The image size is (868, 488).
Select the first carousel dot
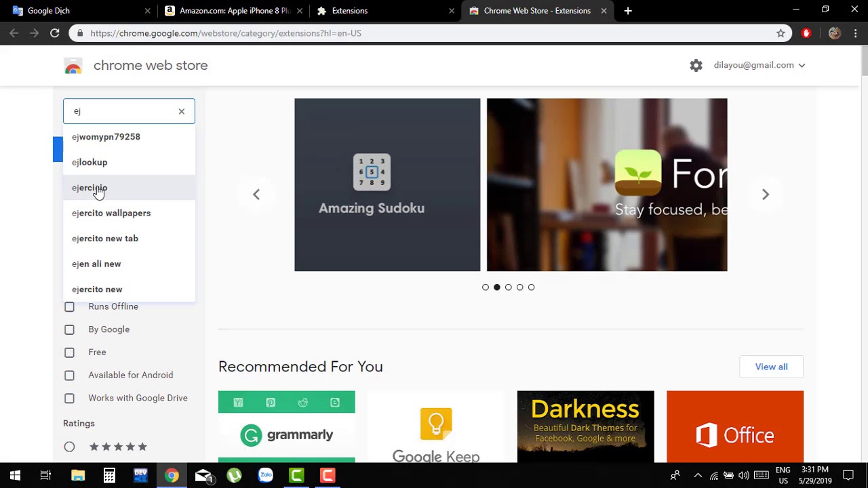[x=486, y=287]
